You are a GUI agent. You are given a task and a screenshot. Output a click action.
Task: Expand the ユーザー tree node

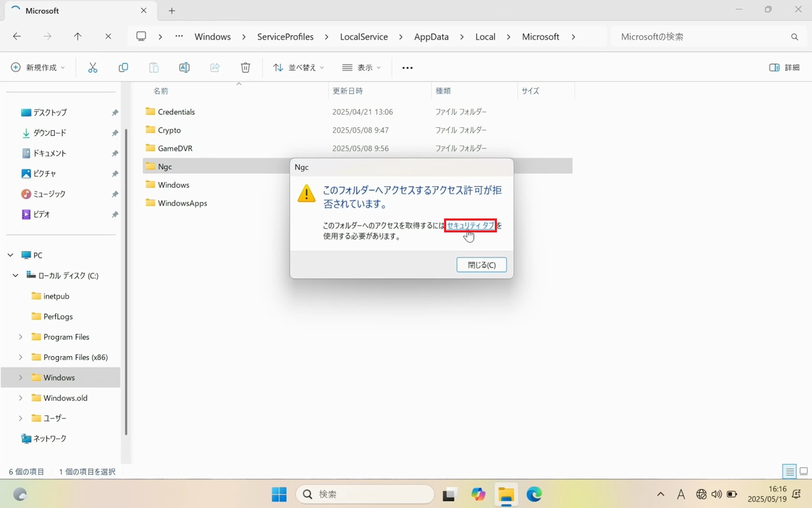[x=20, y=418]
